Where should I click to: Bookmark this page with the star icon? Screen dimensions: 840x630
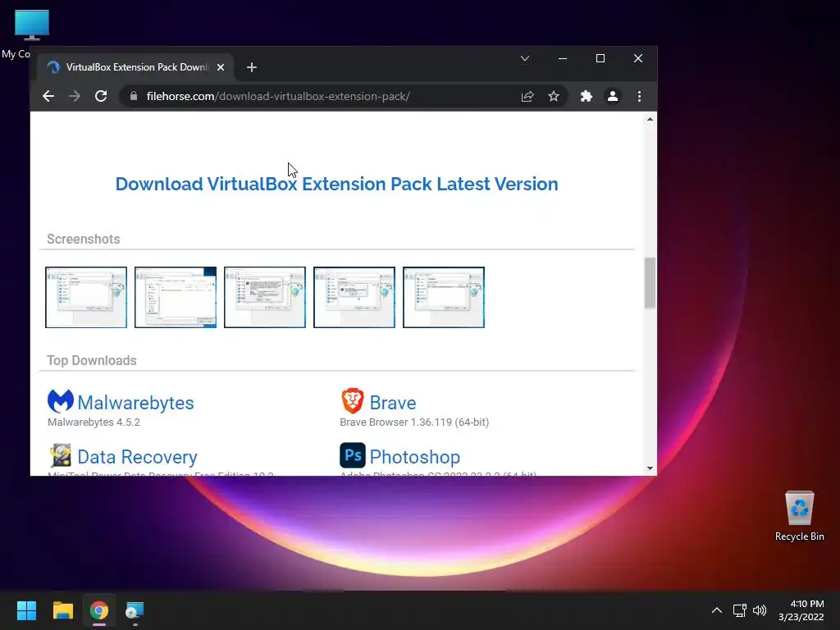[554, 97]
